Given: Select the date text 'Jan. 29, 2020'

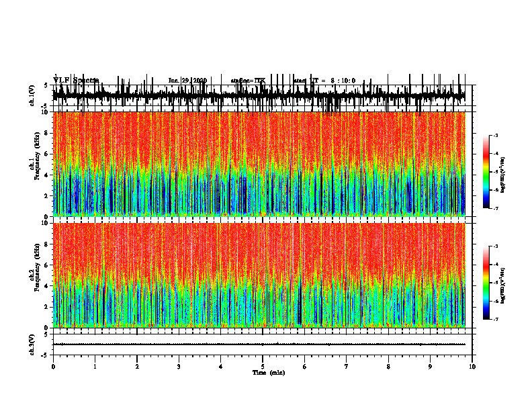Looking at the screenshot, I should click(x=187, y=81).
